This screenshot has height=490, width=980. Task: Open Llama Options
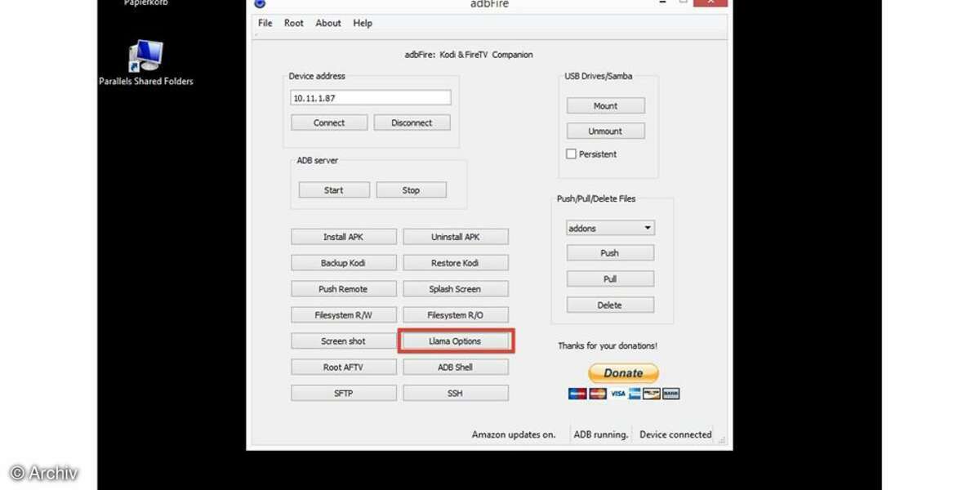[456, 341]
